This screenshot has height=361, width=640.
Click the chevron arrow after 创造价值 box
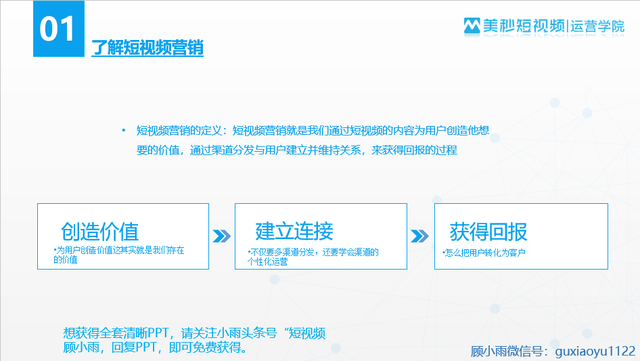(x=222, y=236)
